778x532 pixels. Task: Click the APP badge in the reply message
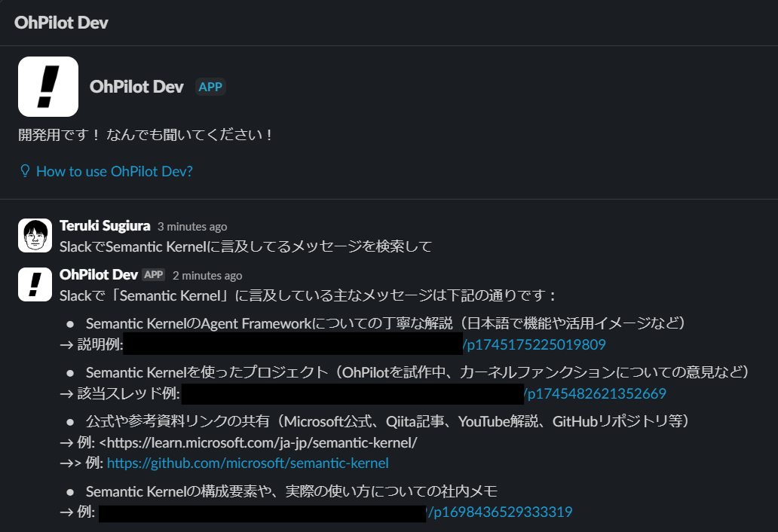point(154,275)
